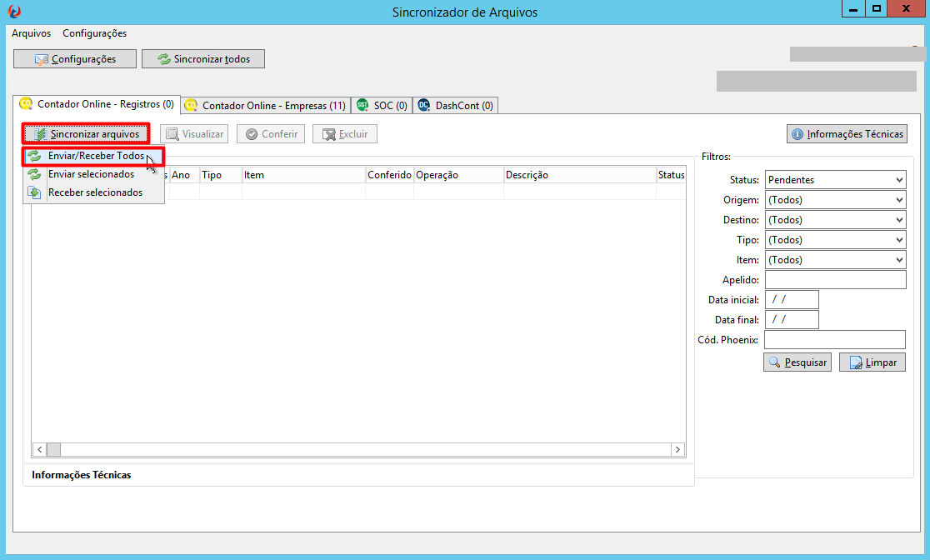Click the horizontal scrollbar right arrow
The image size is (930, 560).
point(677,450)
